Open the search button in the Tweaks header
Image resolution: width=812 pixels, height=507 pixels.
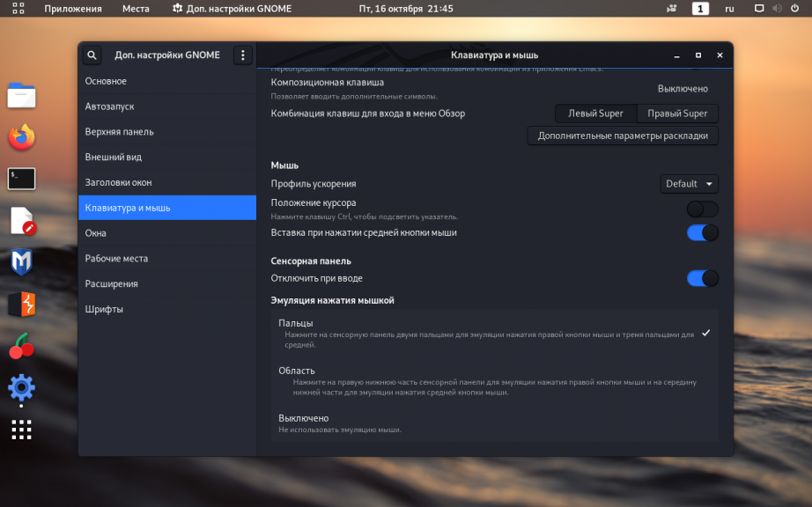click(x=92, y=55)
